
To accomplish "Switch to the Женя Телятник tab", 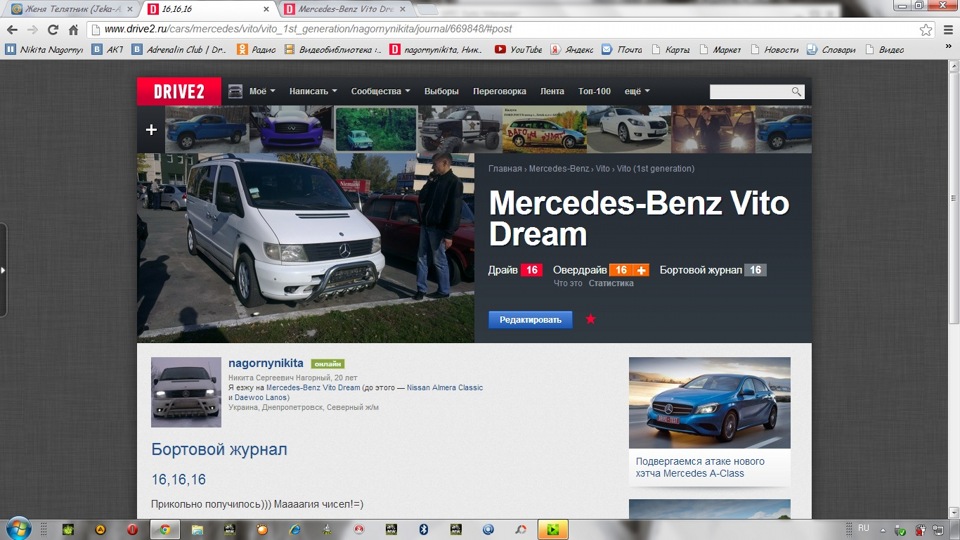I will tap(72, 9).
